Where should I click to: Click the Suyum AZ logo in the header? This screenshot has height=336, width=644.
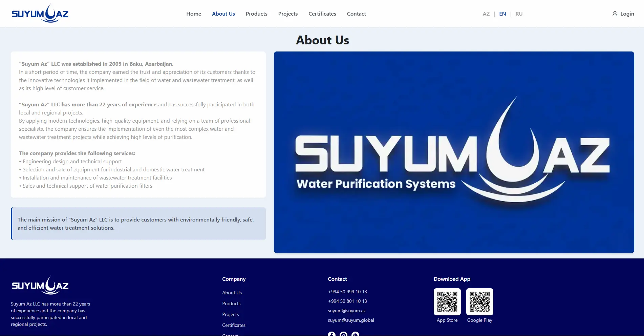tap(40, 14)
